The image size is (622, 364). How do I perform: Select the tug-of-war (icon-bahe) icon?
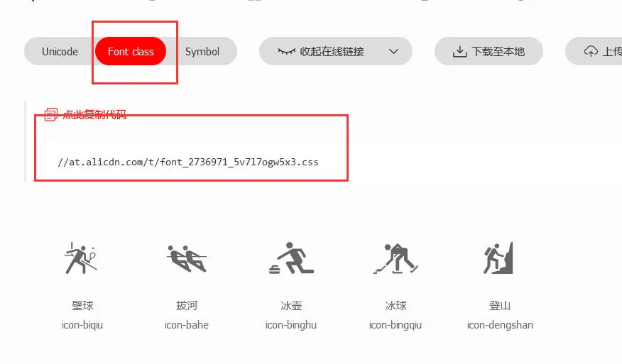(187, 258)
